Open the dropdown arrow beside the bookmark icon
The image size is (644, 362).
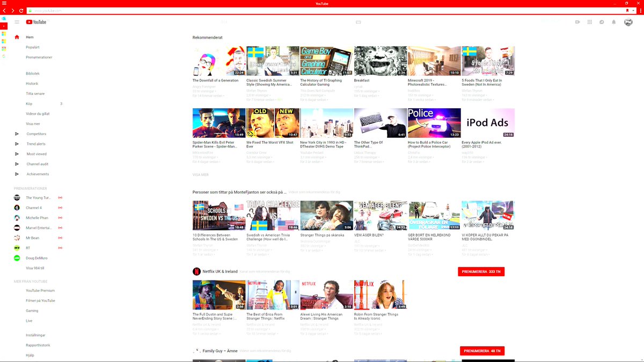(x=633, y=11)
